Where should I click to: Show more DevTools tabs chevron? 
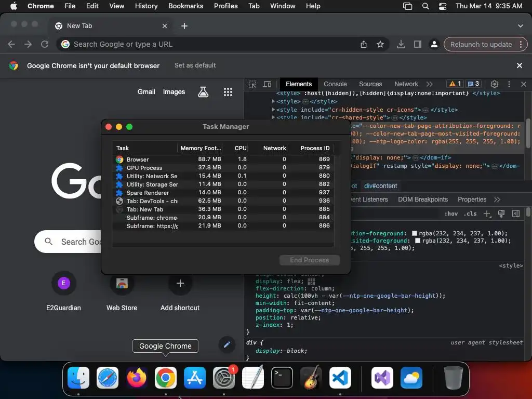[430, 84]
